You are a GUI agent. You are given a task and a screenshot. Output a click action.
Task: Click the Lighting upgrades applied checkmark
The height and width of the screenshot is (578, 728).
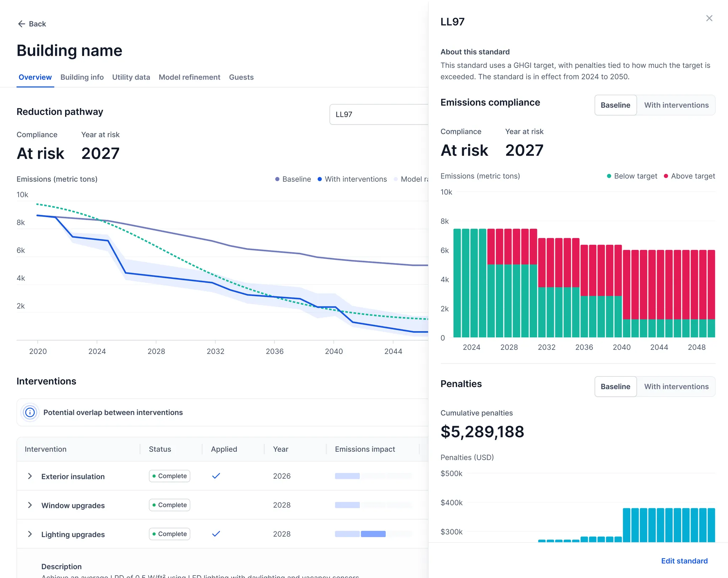coord(216,534)
